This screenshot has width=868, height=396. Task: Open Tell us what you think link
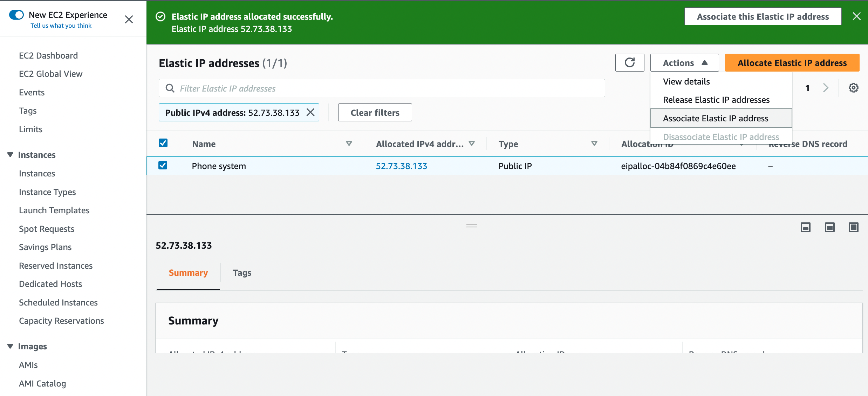coord(61,26)
